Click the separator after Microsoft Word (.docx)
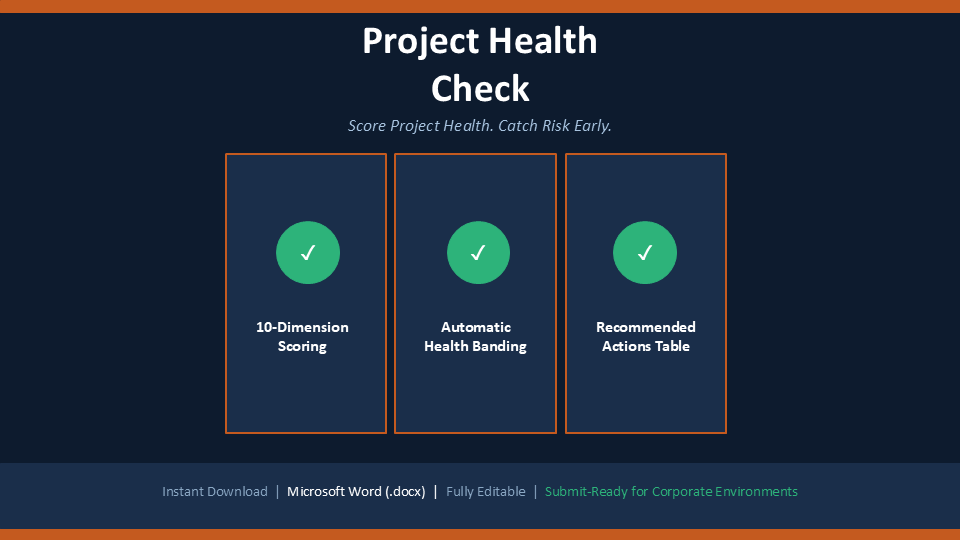The image size is (960, 540). (x=435, y=492)
